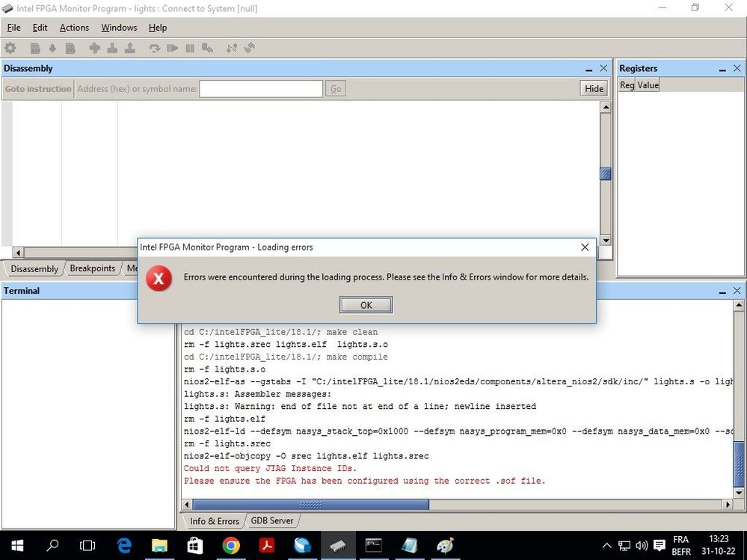Open File Explorer from the taskbar
The height and width of the screenshot is (560, 747).
[159, 546]
